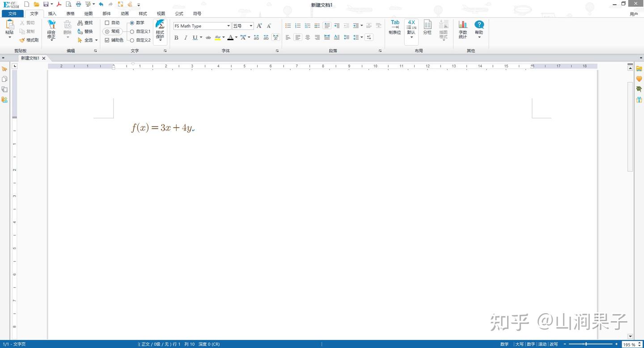Open the 五号 font size dropdown

(251, 26)
